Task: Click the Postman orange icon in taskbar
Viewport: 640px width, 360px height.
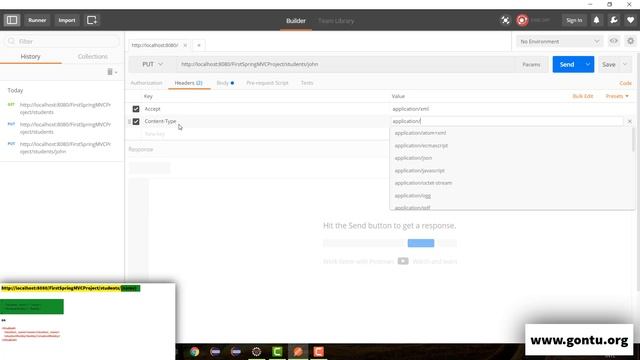Action: coord(298,351)
